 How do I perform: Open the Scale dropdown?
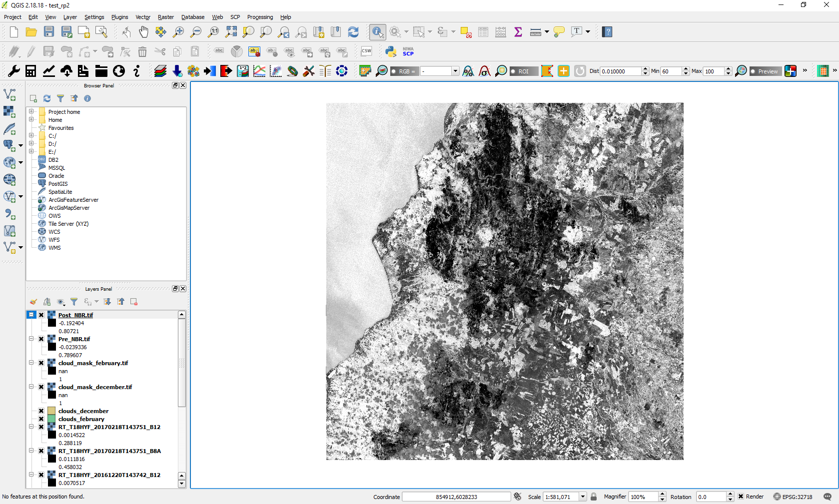pyautogui.click(x=583, y=497)
